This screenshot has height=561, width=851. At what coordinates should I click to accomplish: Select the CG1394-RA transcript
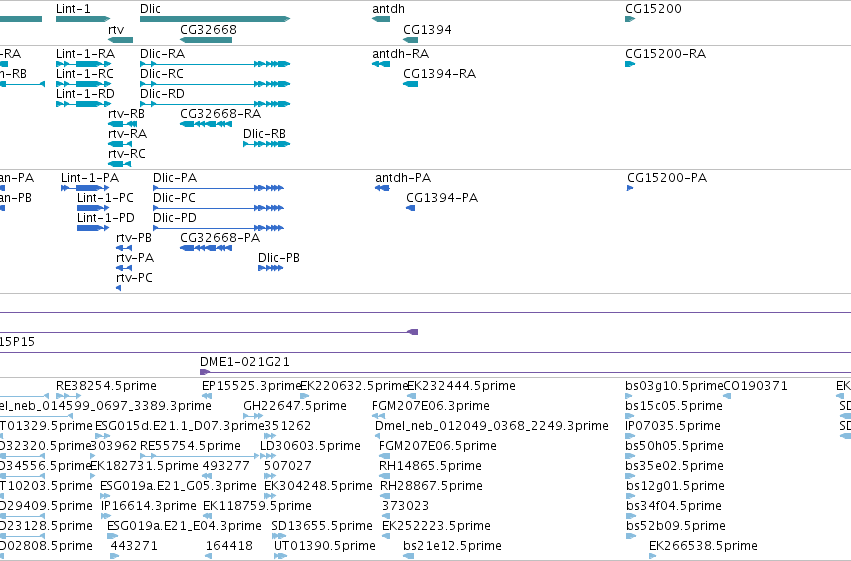click(x=411, y=84)
